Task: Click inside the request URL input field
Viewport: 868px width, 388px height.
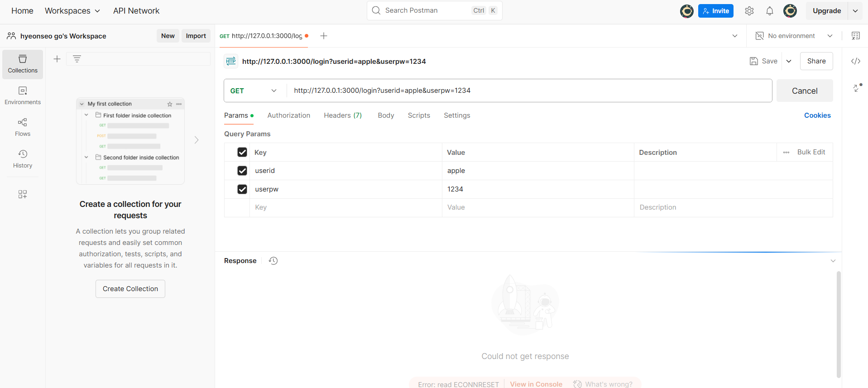Action: [529, 91]
